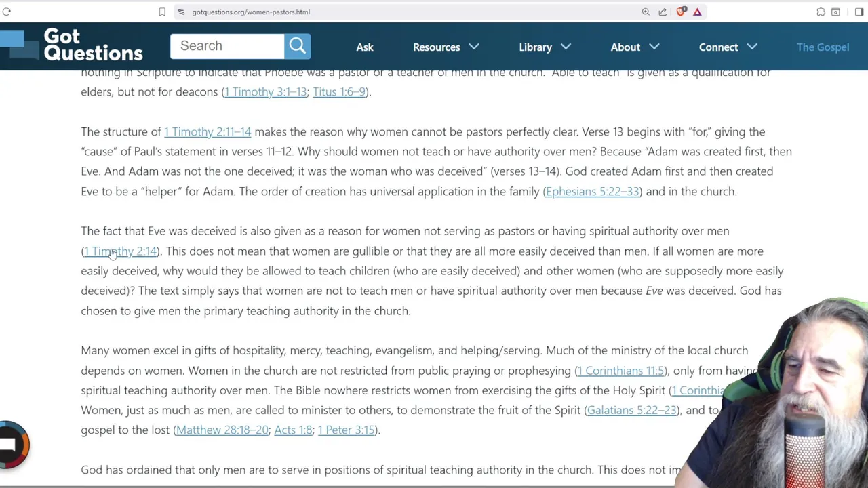Click the text 'The fact that Eve was deceived'
This screenshot has height=488, width=868.
point(159,231)
